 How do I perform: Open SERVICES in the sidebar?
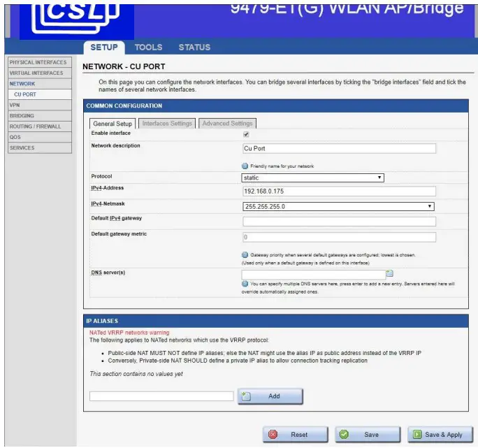pyautogui.click(x=40, y=147)
